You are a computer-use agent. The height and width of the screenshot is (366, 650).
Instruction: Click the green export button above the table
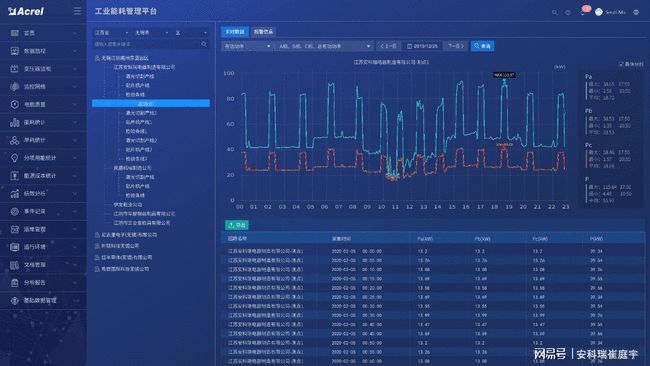click(x=237, y=225)
